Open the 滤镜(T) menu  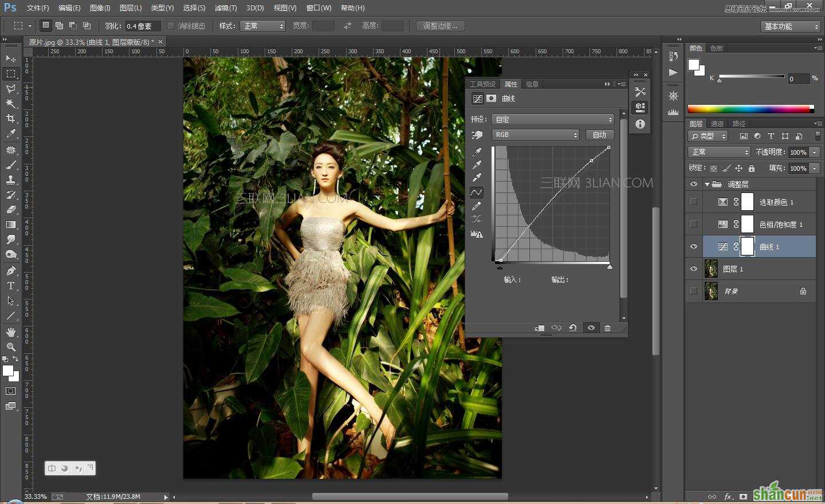point(225,8)
